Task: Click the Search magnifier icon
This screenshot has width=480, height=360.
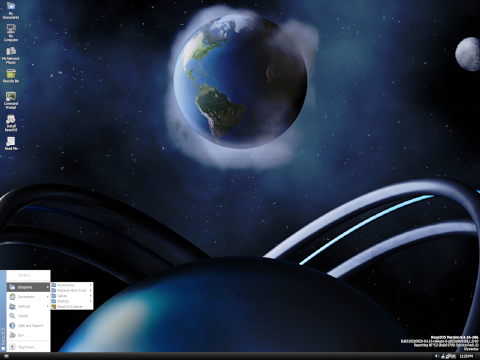Action: pos(12,316)
